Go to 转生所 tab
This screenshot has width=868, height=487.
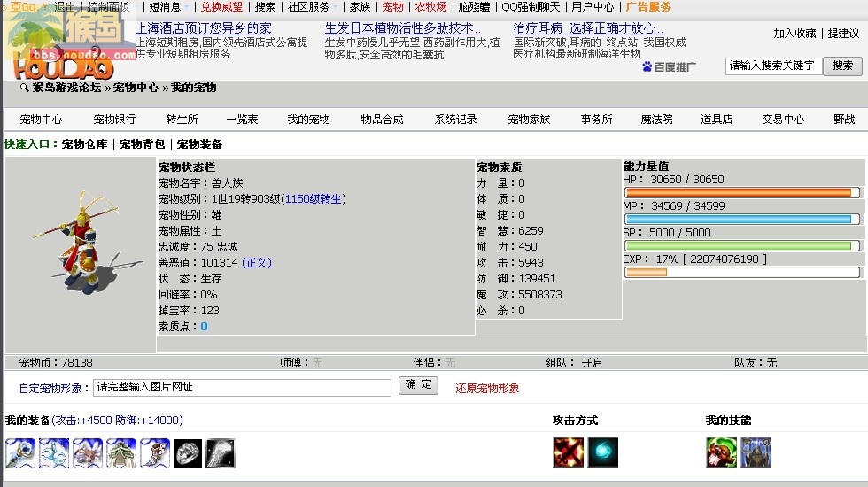pyautogui.click(x=182, y=119)
